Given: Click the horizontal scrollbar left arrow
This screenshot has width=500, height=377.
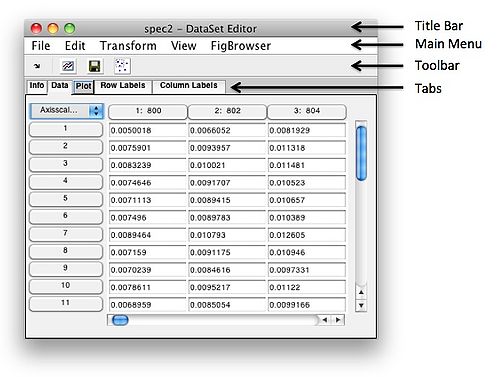Looking at the screenshot, I should 325,320.
